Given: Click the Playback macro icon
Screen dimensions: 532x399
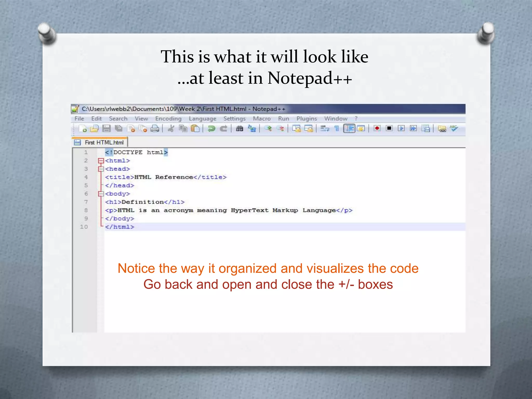Looking at the screenshot, I should pyautogui.click(x=401, y=128).
